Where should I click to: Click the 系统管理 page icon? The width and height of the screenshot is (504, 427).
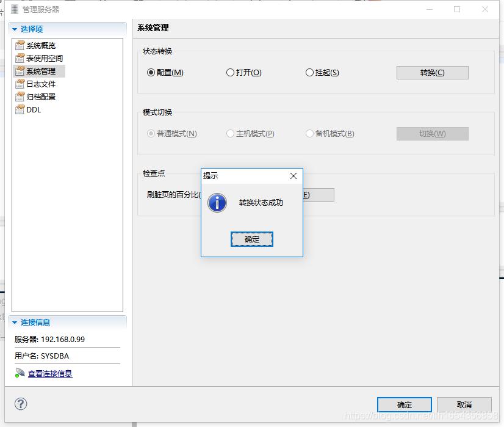pyautogui.click(x=20, y=71)
